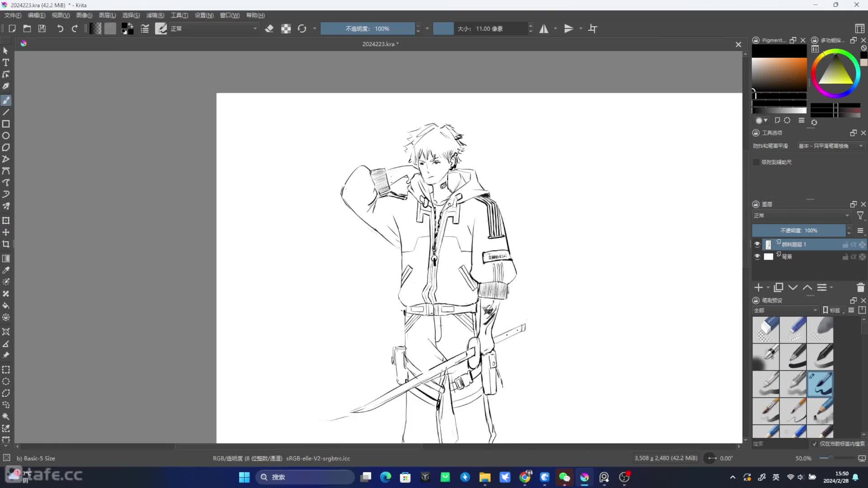Save the document with the floppy icon
Screen dimensions: 868x488
coord(42,28)
